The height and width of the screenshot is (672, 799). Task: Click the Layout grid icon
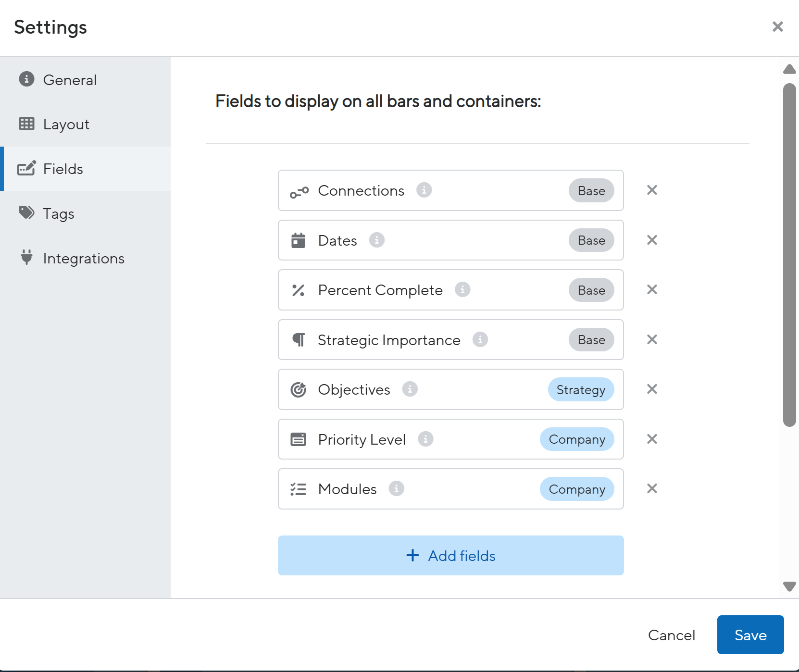click(x=26, y=124)
